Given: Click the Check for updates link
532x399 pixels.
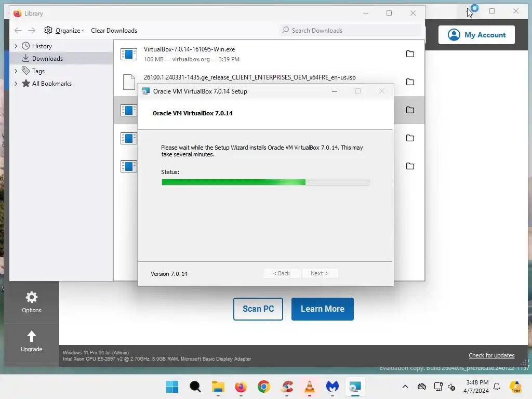Looking at the screenshot, I should (491, 355).
